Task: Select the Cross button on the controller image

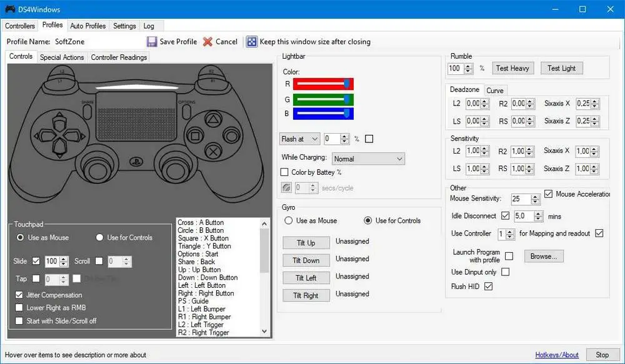Action: click(214, 152)
